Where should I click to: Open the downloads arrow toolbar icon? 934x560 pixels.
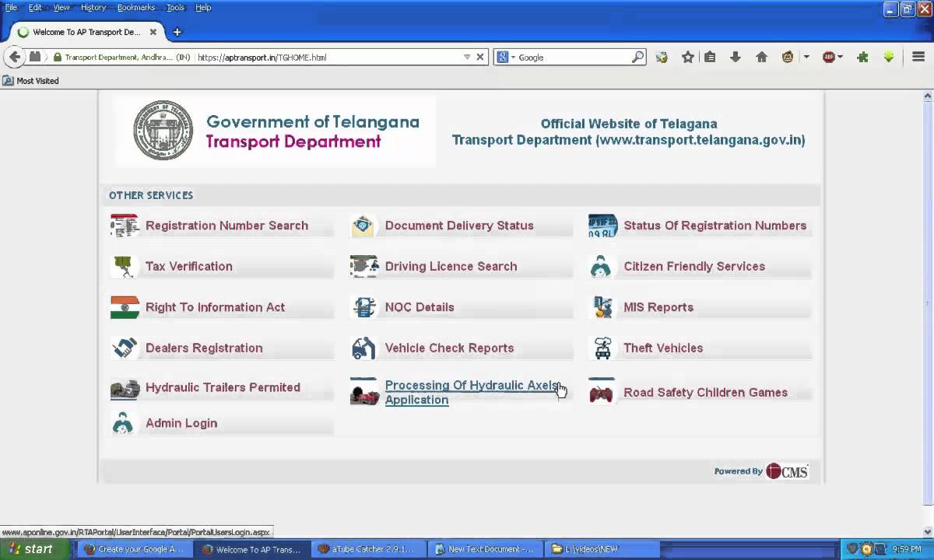coord(735,57)
